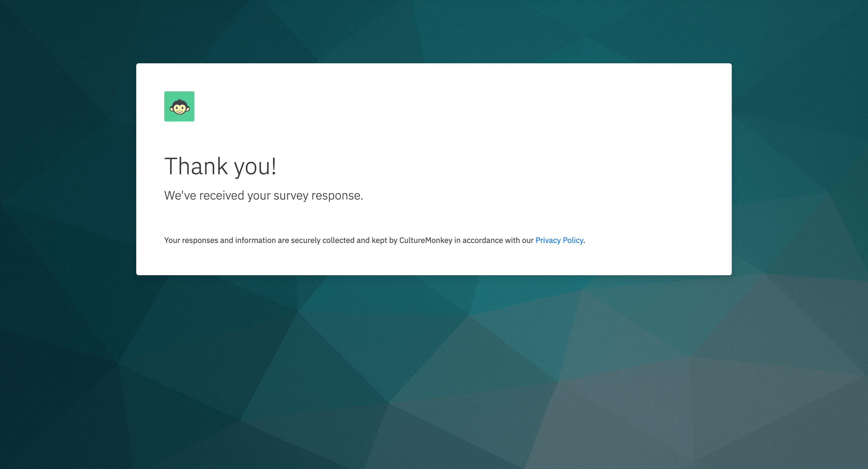This screenshot has width=868, height=469.
Task: Click the word "Thank" in the heading
Action: click(x=196, y=166)
